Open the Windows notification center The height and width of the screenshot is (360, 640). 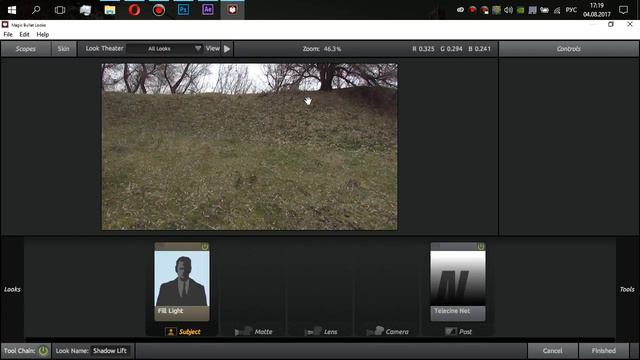tap(623, 10)
